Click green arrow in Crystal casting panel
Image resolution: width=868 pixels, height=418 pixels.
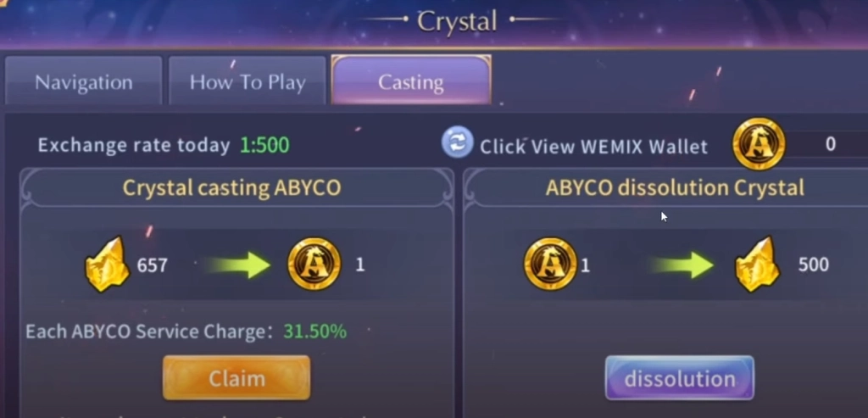237,265
